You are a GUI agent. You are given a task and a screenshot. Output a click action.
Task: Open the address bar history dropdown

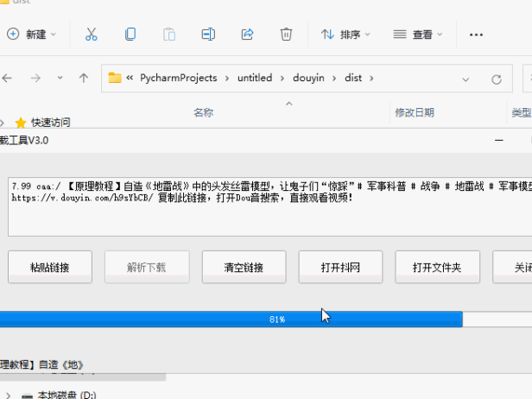[x=465, y=79]
